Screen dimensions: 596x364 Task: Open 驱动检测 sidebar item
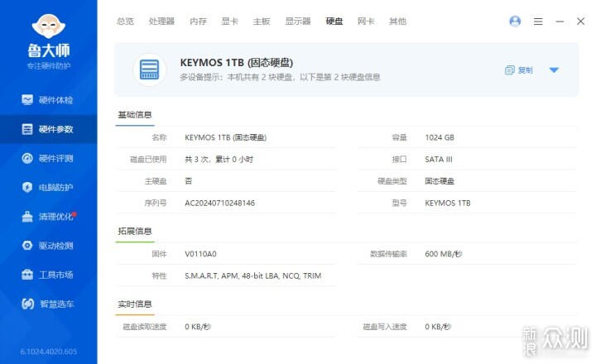point(48,246)
